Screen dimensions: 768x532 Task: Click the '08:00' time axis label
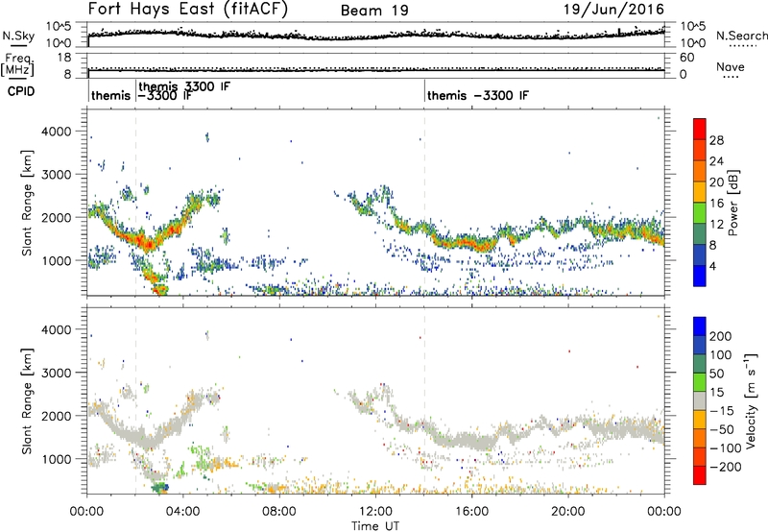[278, 512]
